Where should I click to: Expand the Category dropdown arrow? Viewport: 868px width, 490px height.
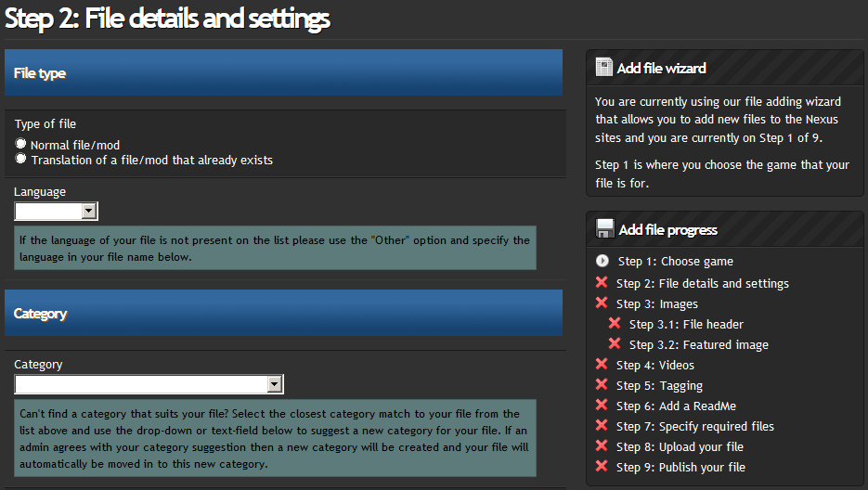pos(275,384)
